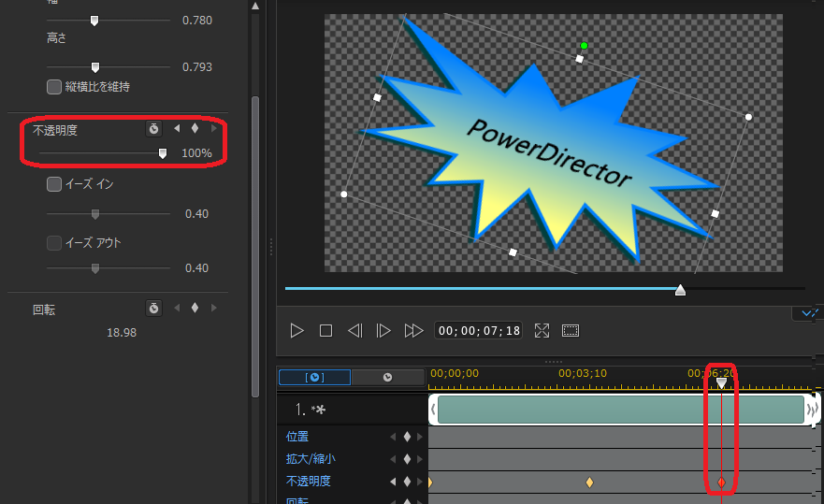The width and height of the screenshot is (824, 504).
Task: Click the timecode field 00;00;07;18
Action: coord(479,331)
